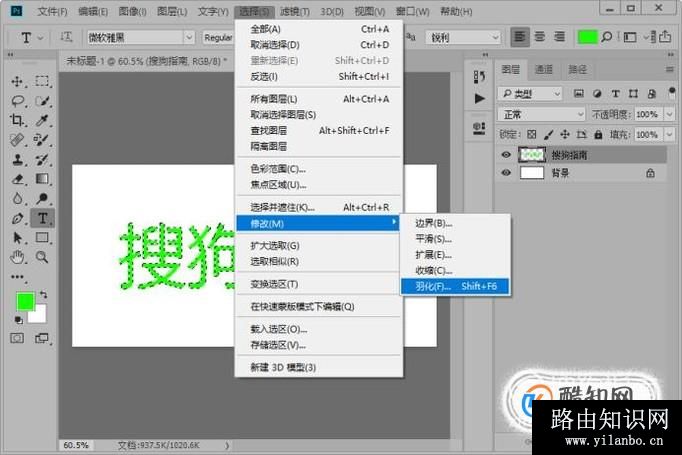Viewport: 682px width, 455px height.
Task: Select the Dodge tool
Action: click(x=42, y=198)
